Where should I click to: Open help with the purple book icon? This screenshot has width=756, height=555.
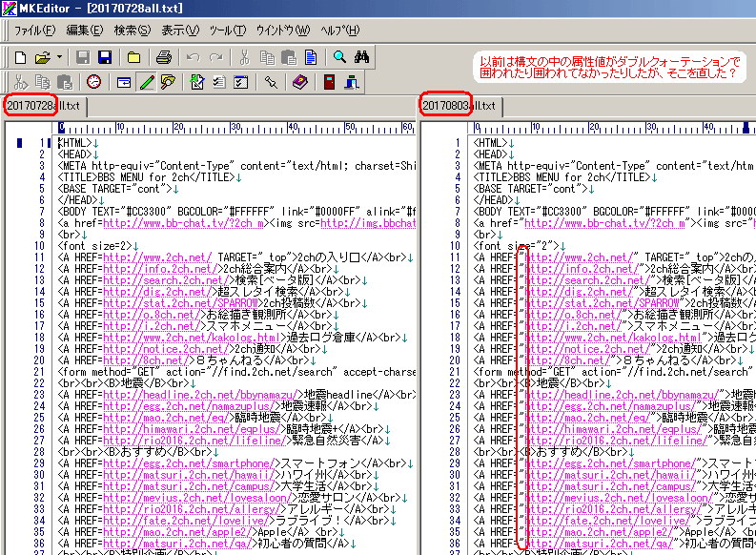click(x=300, y=82)
